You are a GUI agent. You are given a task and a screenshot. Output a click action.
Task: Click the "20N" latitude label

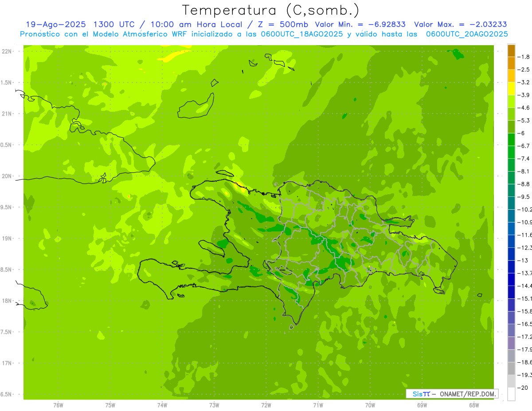tap(7, 176)
